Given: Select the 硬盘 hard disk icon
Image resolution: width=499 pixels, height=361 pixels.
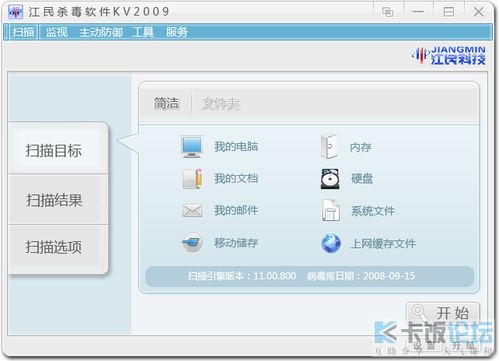Looking at the screenshot, I should point(330,179).
